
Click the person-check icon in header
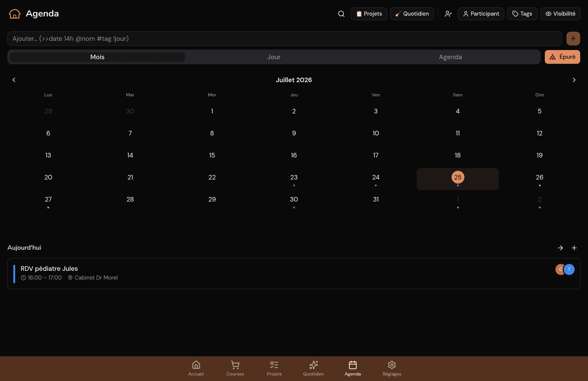[x=448, y=14]
